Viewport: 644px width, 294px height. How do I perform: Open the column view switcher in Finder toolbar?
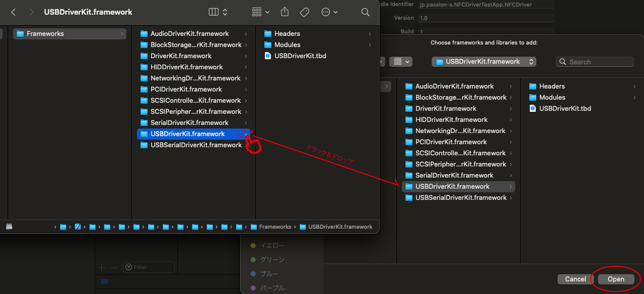click(218, 12)
